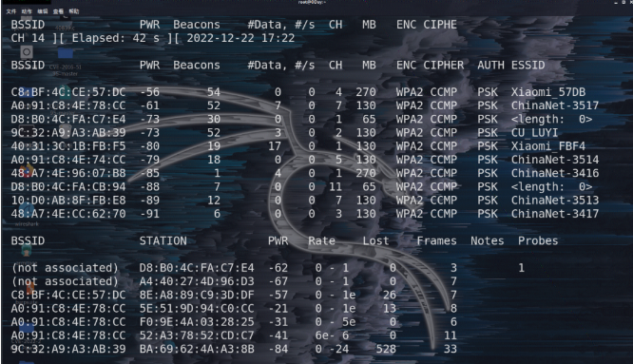Image resolution: width=633 pixels, height=364 pixels.
Task: Open the 帮助 menu
Action: tap(74, 11)
